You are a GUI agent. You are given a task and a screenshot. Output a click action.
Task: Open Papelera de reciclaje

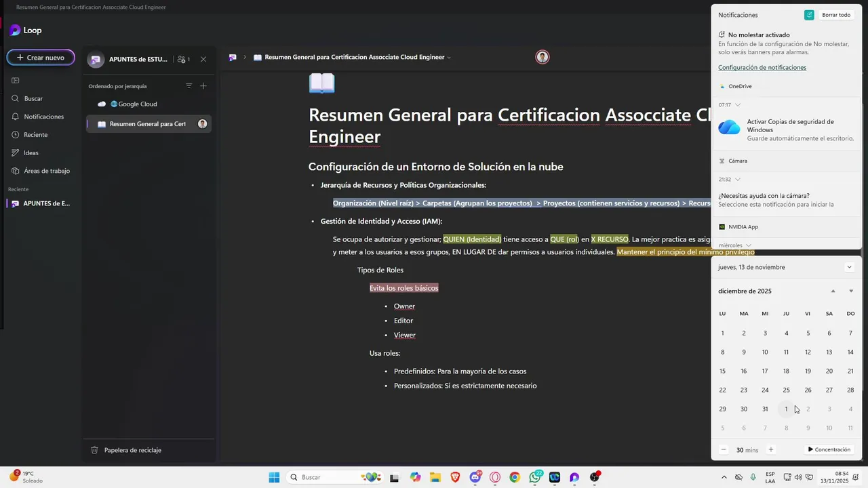coord(126,450)
